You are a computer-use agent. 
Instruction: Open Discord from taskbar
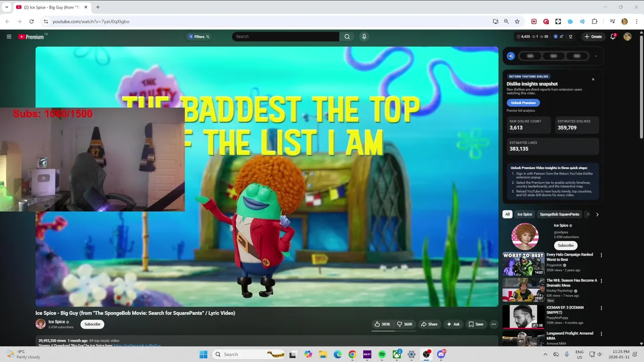pyautogui.click(x=441, y=354)
